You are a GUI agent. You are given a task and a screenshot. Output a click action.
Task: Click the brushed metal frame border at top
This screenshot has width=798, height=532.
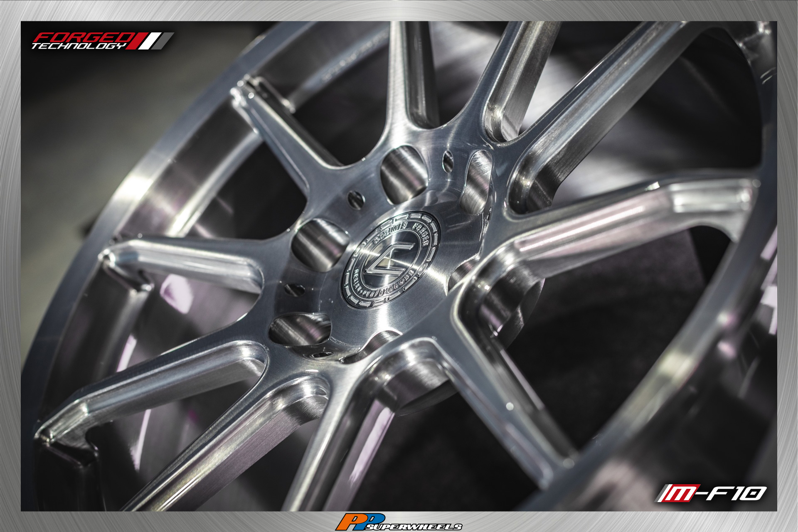pyautogui.click(x=399, y=10)
